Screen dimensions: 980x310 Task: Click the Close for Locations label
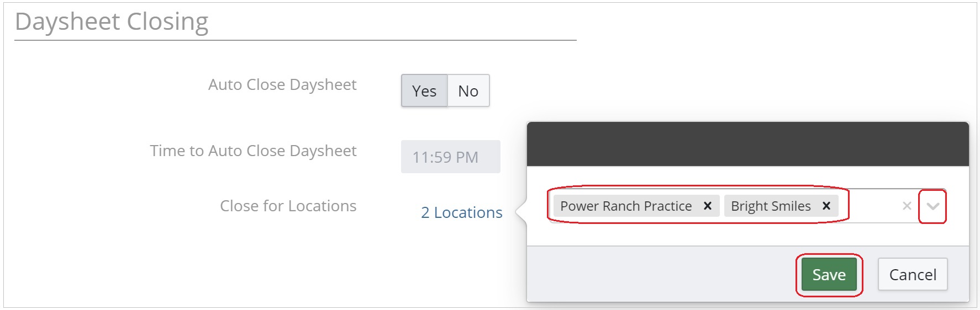point(288,206)
